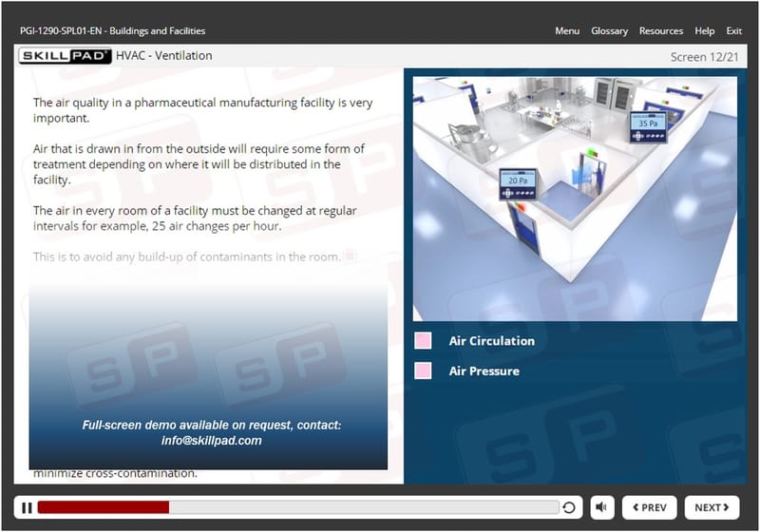Mute audio with the speaker icon
Viewport: 760px width, 532px height.
click(602, 507)
